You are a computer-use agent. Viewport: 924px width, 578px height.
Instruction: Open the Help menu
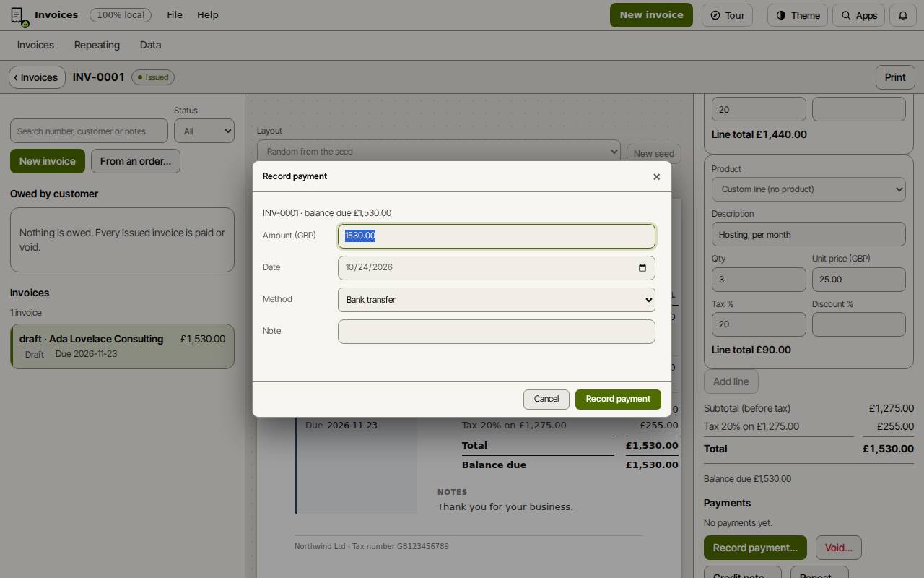tap(208, 15)
